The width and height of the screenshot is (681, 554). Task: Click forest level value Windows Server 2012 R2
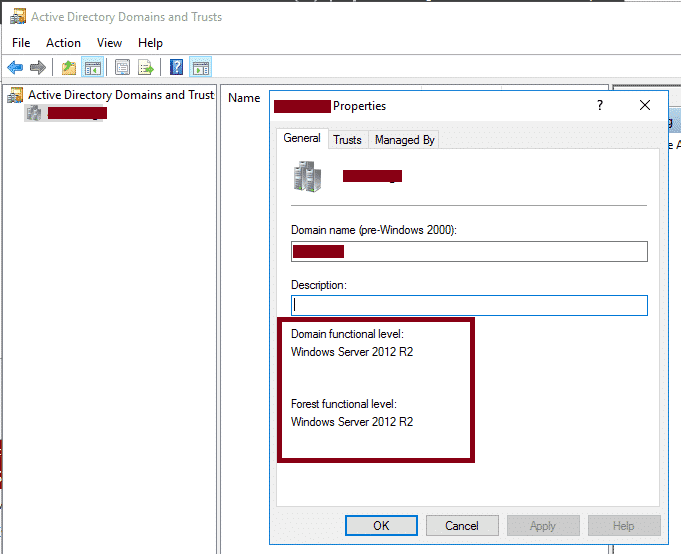352,422
